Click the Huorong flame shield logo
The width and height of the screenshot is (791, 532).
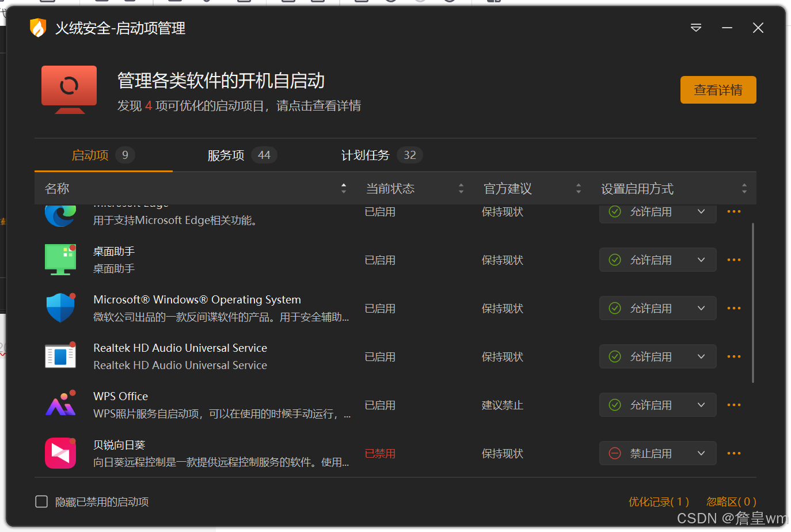(37, 28)
